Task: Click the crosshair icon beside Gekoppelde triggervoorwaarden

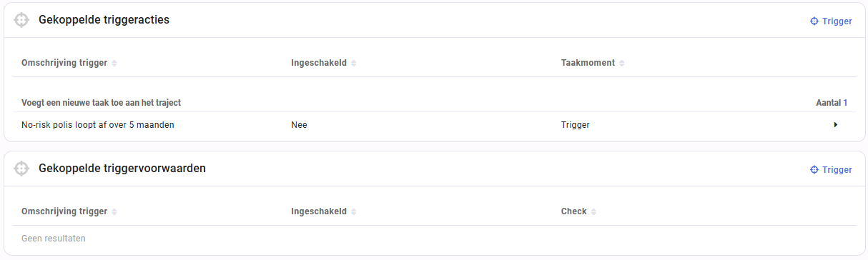Action: click(21, 169)
